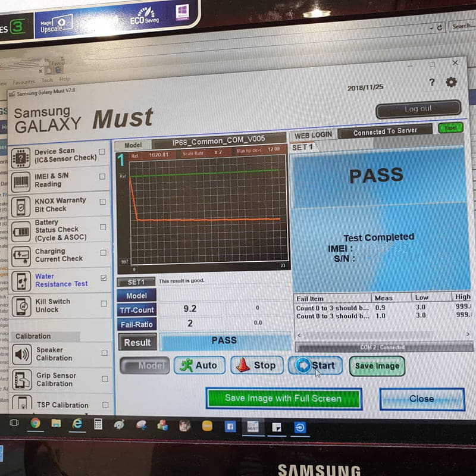Open help with the question mark icon
The image size is (476, 476).
[x=432, y=82]
